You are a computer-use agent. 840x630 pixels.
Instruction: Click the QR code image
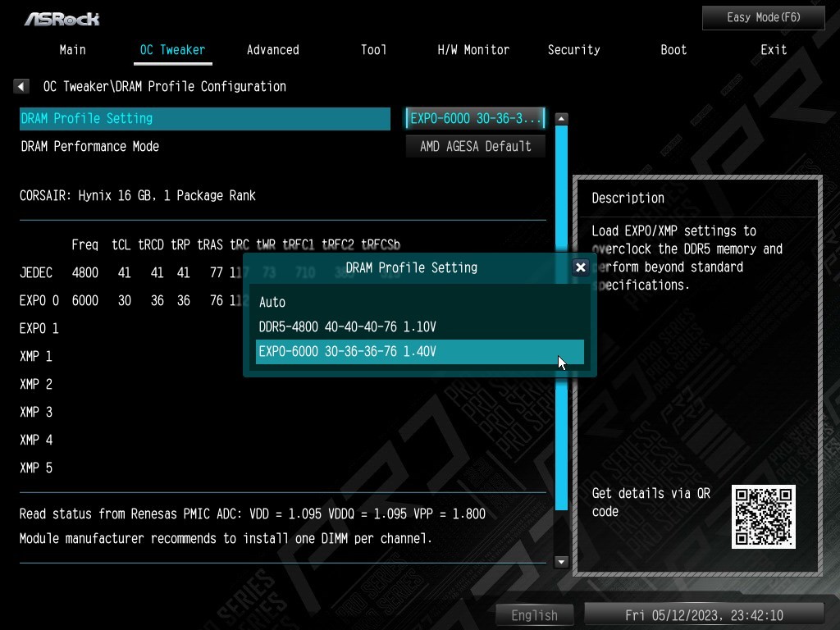click(x=763, y=517)
